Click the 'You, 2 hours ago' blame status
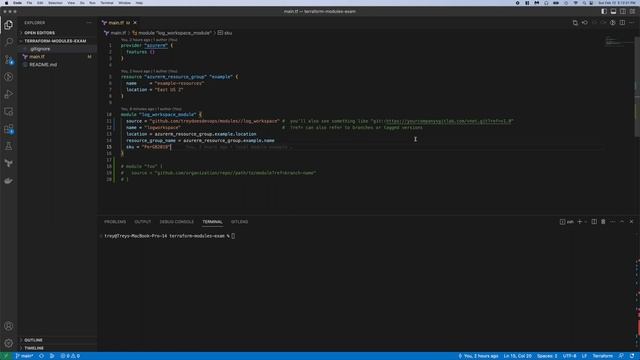The image size is (640, 360). click(478, 356)
